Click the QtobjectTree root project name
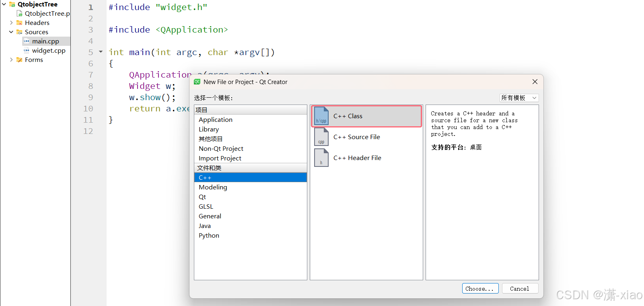The width and height of the screenshot is (644, 306). (37, 4)
